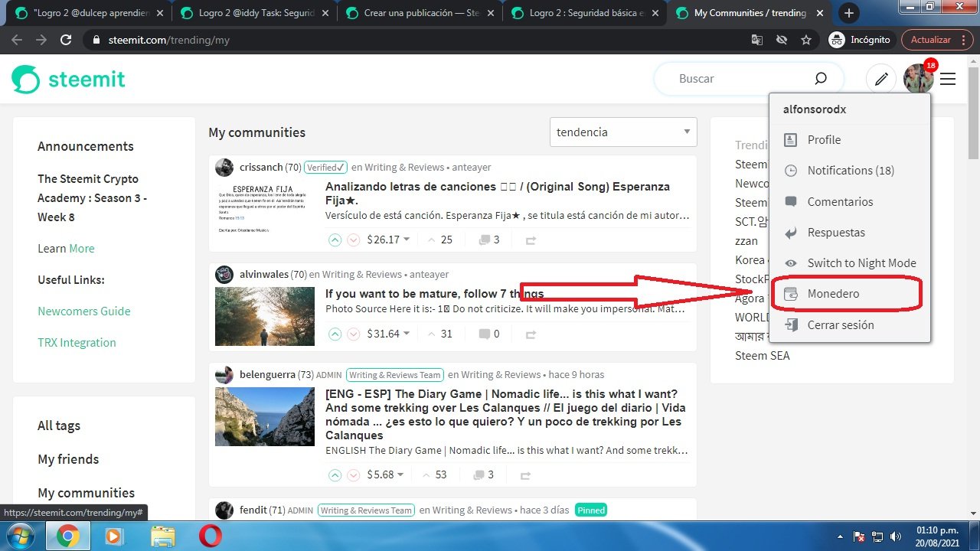Viewport: 980px width, 551px height.
Task: Expand the $31.64 payout dropdown
Action: click(389, 334)
